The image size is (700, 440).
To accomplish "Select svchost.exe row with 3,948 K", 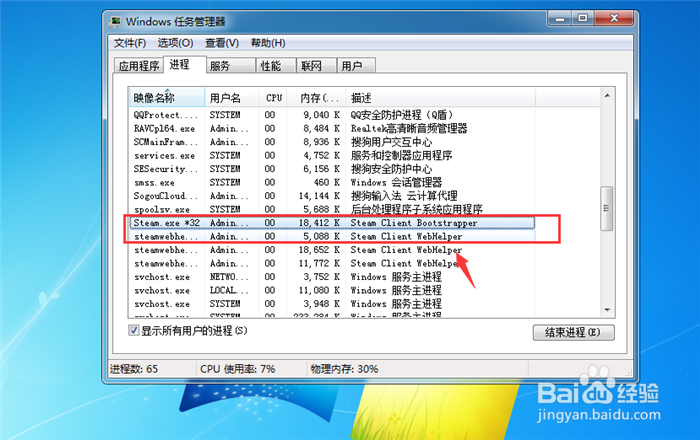I will pos(332,303).
